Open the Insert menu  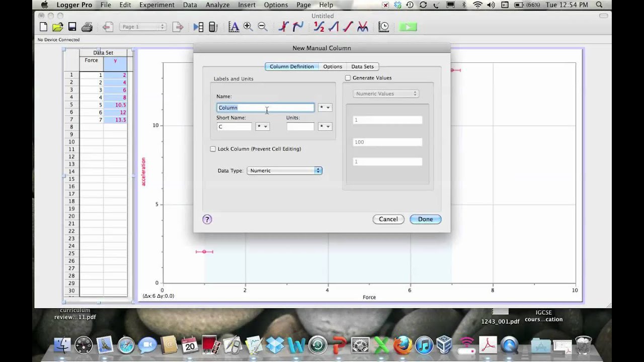pos(247,5)
